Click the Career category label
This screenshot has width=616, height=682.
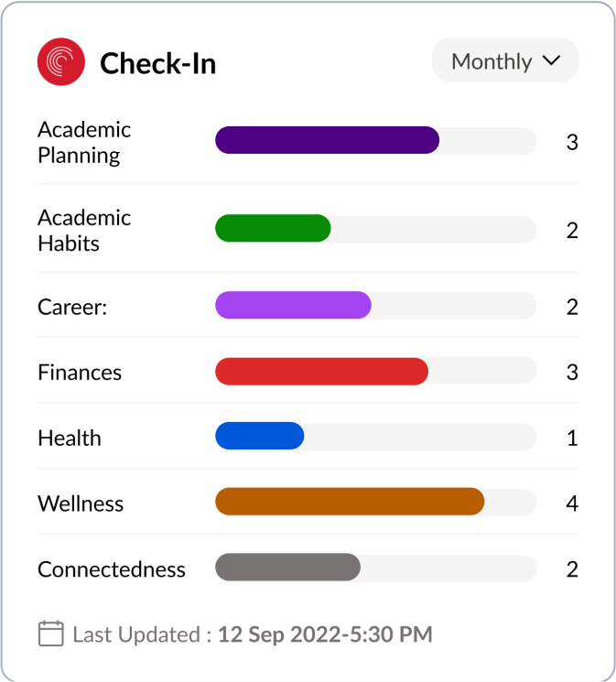(72, 307)
